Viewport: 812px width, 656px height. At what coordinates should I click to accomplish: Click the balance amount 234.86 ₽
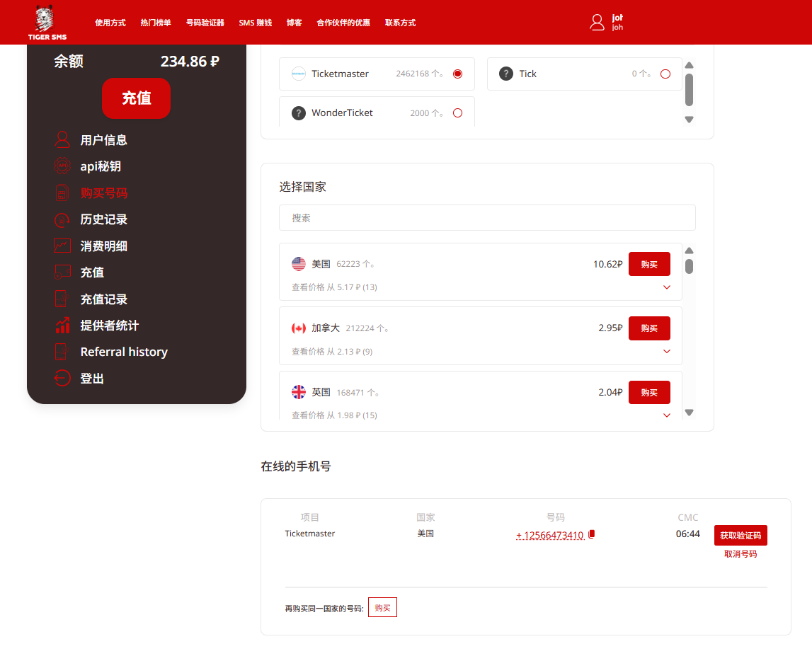(x=190, y=62)
